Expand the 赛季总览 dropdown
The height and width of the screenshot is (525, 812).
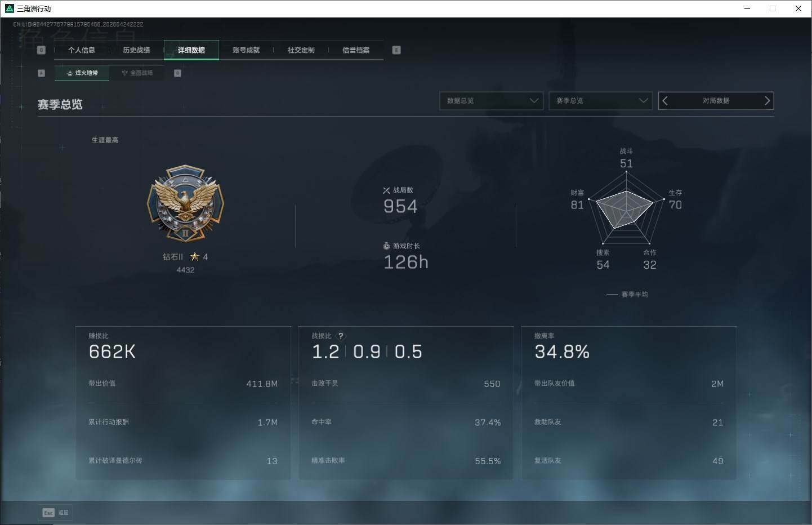pos(600,101)
